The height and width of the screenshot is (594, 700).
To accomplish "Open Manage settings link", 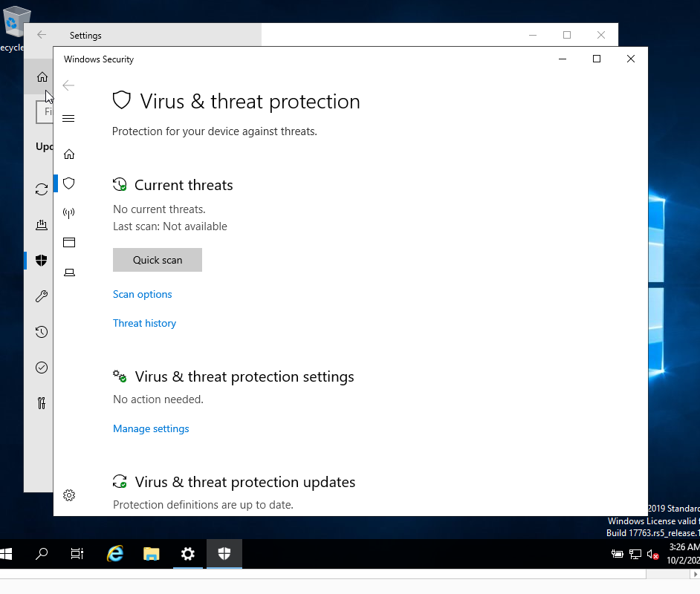I will click(x=151, y=428).
